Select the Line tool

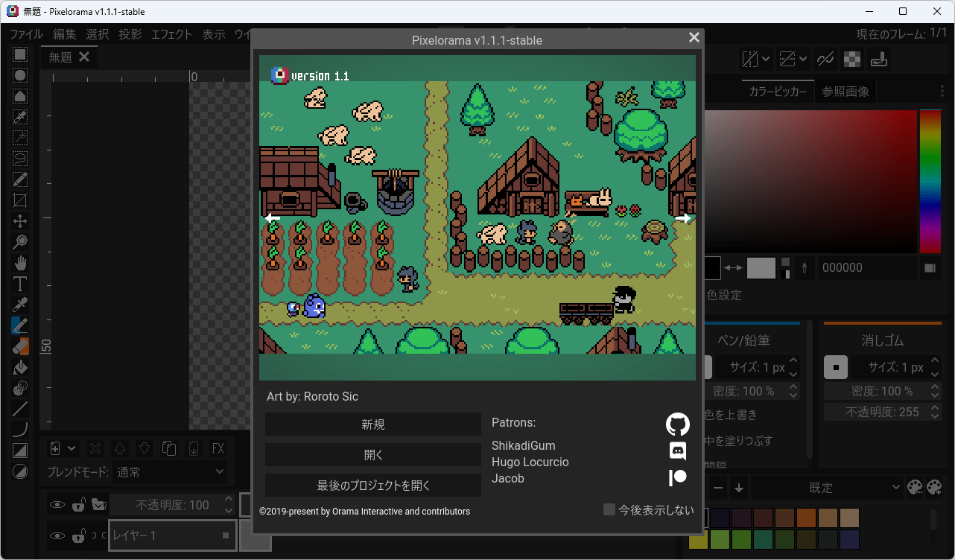[20, 409]
